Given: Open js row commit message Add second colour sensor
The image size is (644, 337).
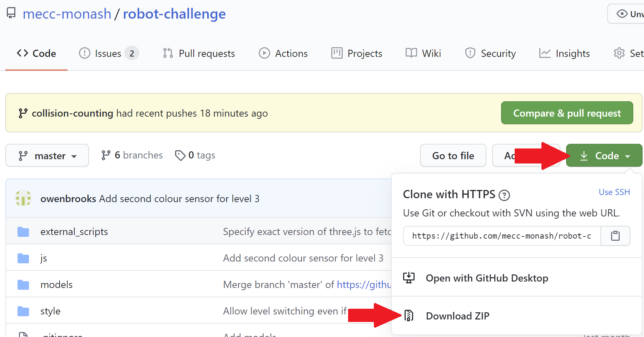Looking at the screenshot, I should pos(303,258).
